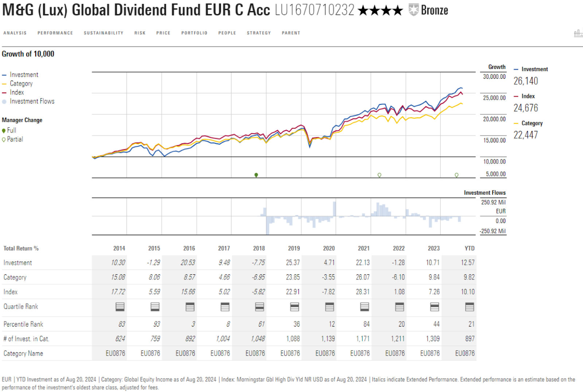Image resolution: width=583 pixels, height=392 pixels.
Task: Toggle the Category line in legend
Action: (17, 83)
